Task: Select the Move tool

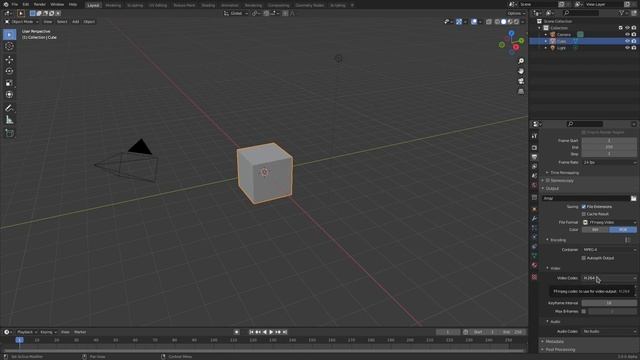Action: click(9, 60)
